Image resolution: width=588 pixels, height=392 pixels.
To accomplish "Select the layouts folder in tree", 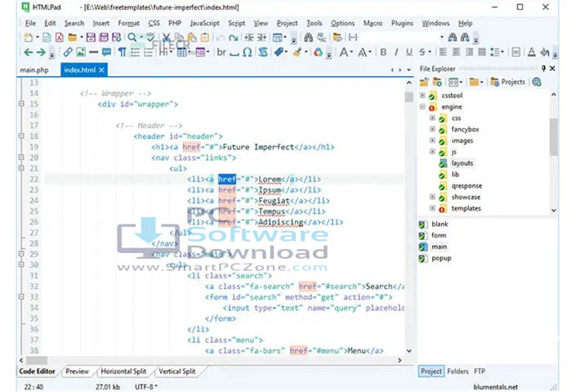I will 462,163.
